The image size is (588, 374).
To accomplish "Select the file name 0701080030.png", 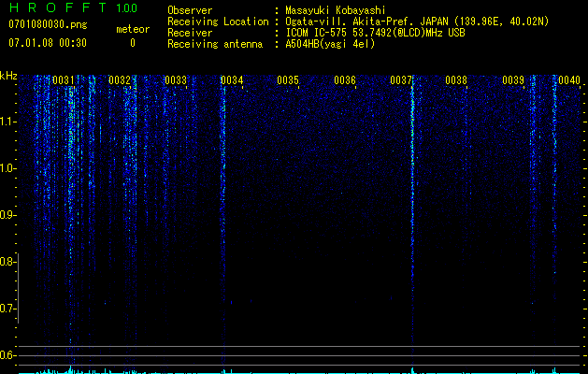I will tap(48, 24).
